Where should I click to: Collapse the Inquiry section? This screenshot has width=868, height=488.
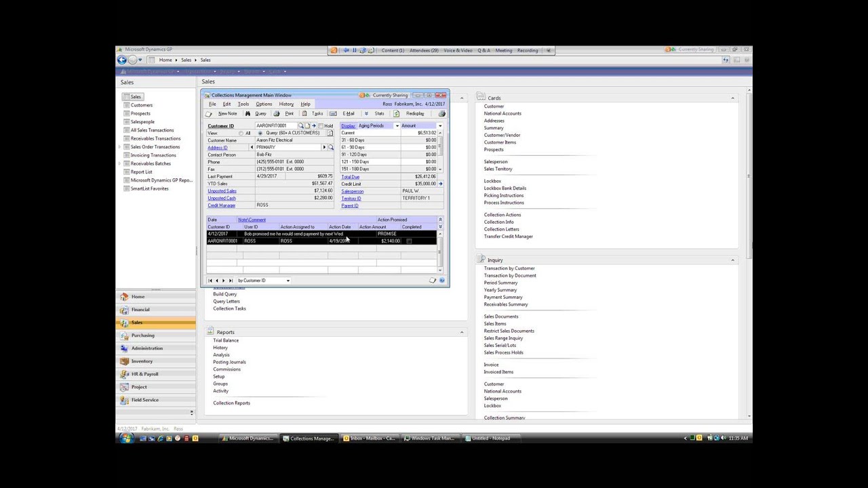coord(732,260)
